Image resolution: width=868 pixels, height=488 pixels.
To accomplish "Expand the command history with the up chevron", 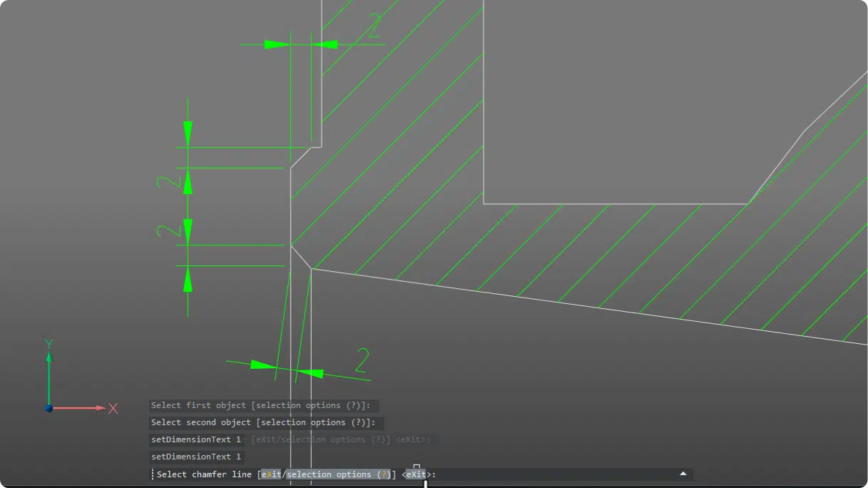I will [683, 474].
